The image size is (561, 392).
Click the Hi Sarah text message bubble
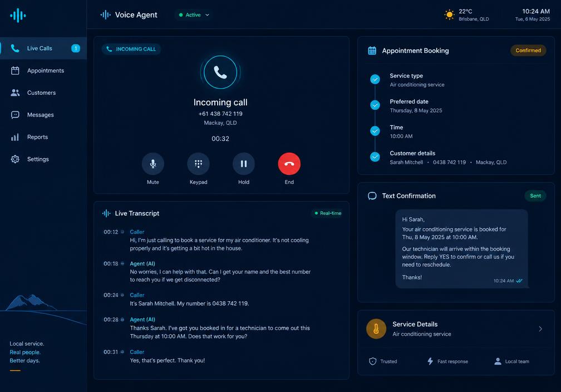(x=461, y=249)
